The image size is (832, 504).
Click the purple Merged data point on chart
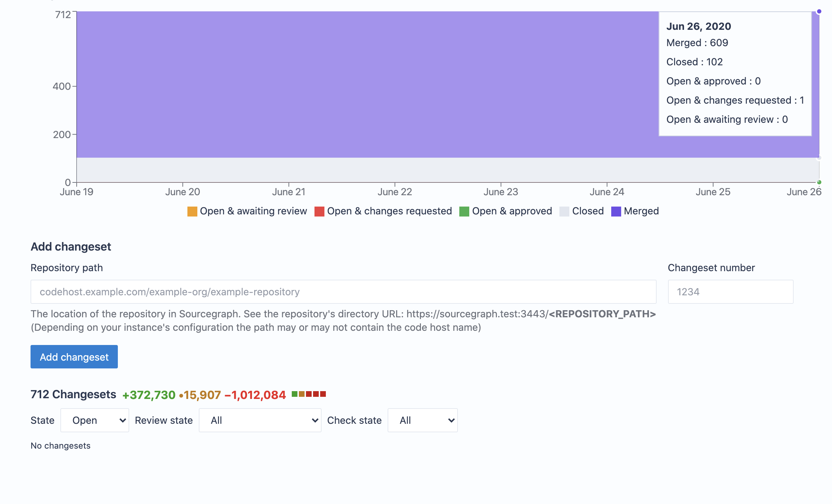[x=819, y=12]
